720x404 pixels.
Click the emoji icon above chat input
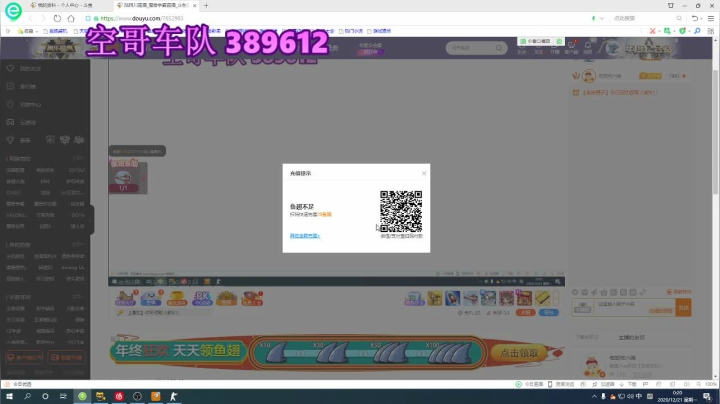[x=575, y=292]
